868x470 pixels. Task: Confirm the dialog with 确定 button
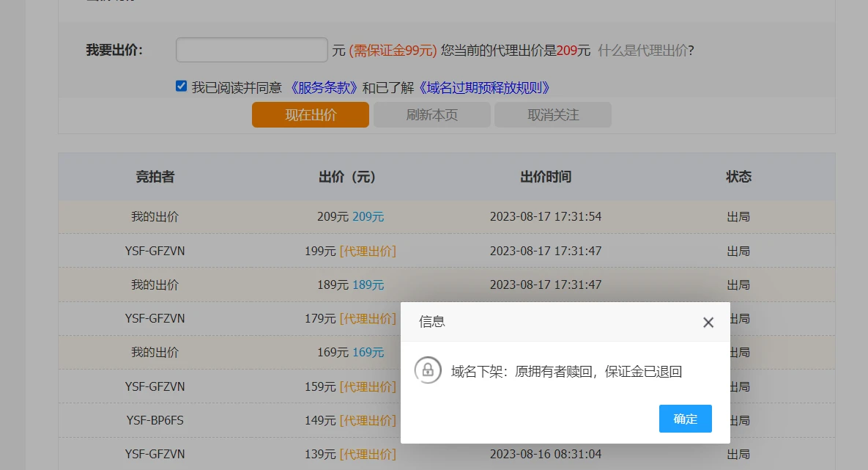pyautogui.click(x=685, y=419)
